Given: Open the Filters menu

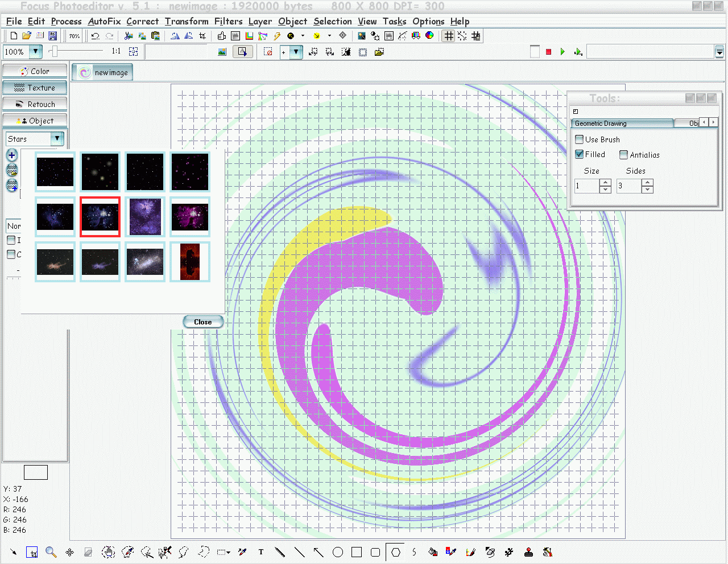Looking at the screenshot, I should point(228,21).
